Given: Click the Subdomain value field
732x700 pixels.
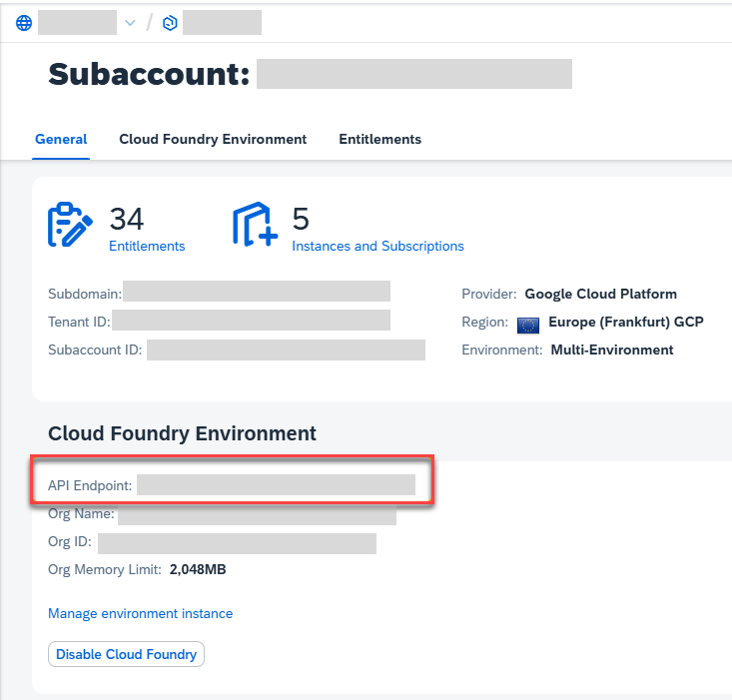Looking at the screenshot, I should click(257, 292).
